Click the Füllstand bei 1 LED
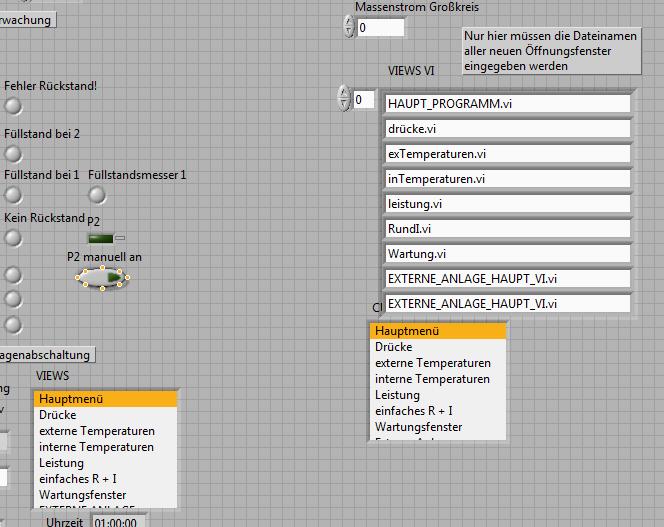The width and height of the screenshot is (664, 527). point(13,195)
